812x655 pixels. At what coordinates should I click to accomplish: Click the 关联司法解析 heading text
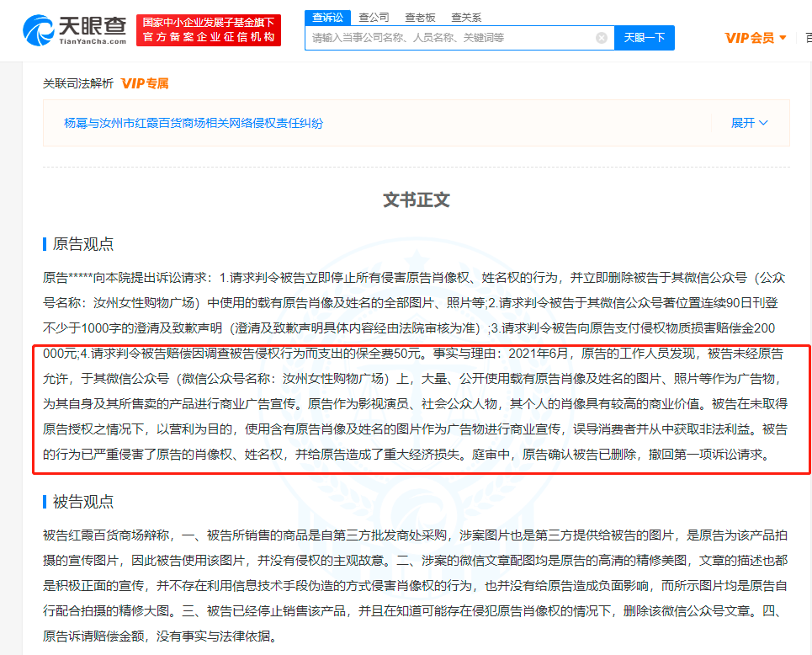point(77,83)
